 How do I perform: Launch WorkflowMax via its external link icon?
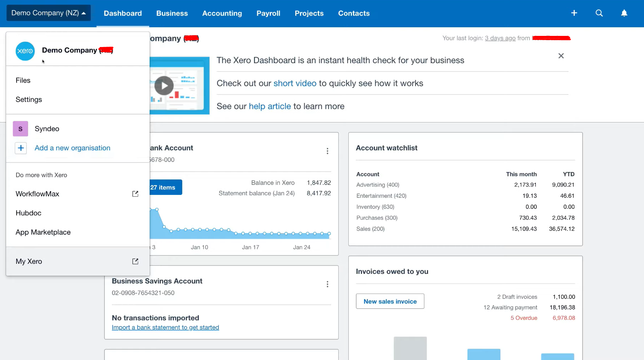click(x=135, y=194)
